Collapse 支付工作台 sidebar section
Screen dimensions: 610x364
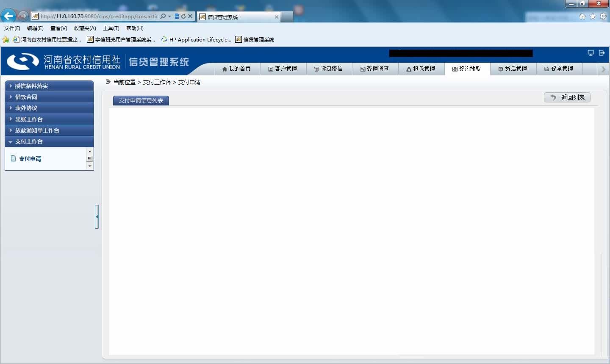49,141
